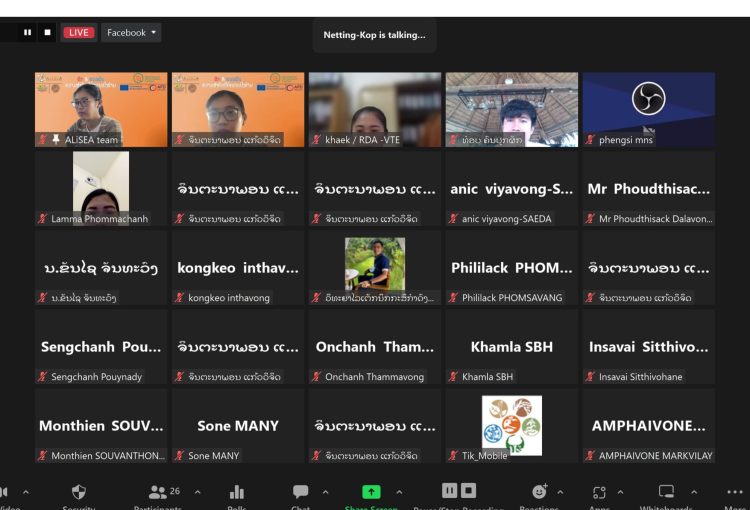Open the Reactions smiley menu
750x510 pixels.
(x=540, y=492)
